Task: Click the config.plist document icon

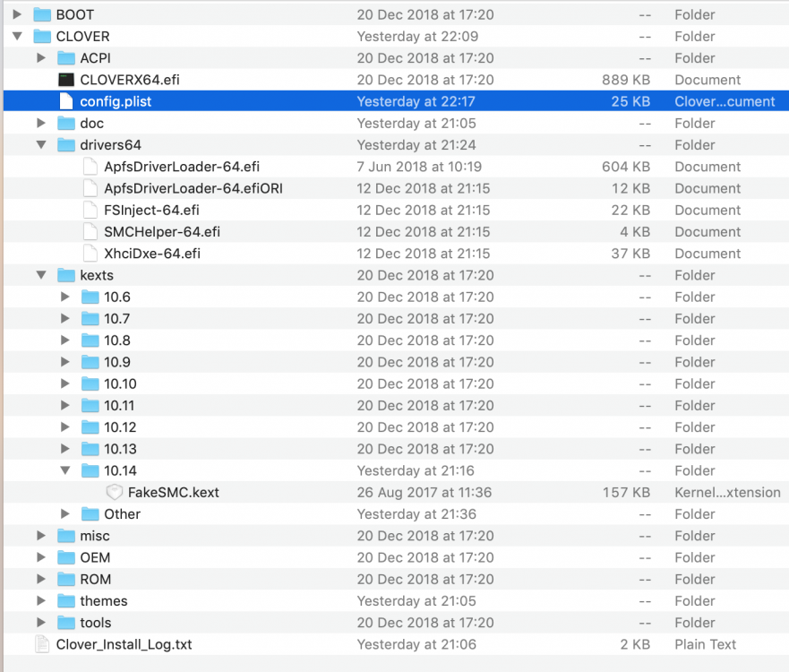Action: pyautogui.click(x=66, y=101)
